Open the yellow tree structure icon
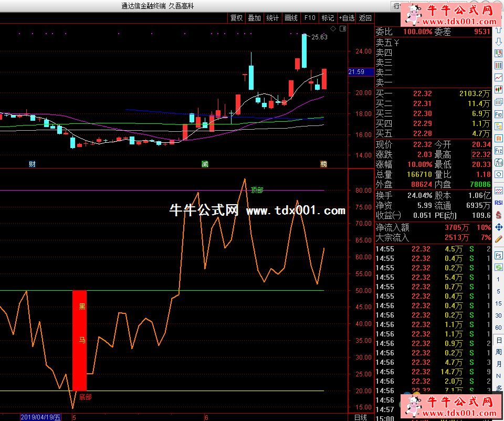Screen dimensions: 504x421 point(499,127)
